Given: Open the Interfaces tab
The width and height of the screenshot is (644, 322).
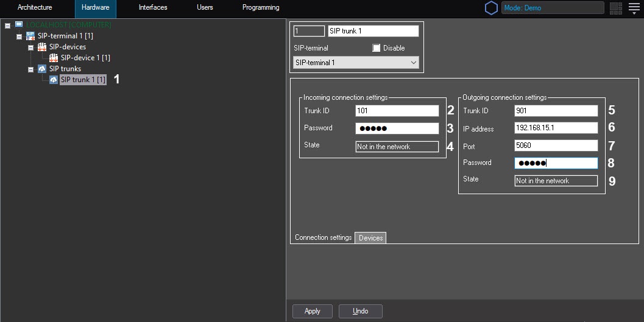Looking at the screenshot, I should (153, 8).
